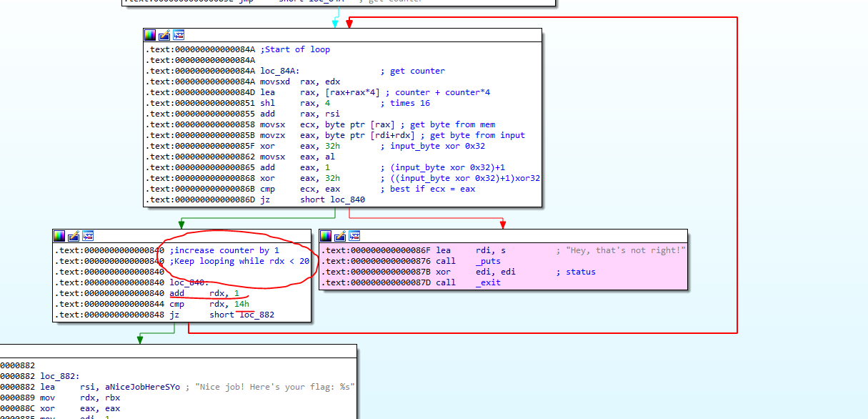Click the node color icon on pink _puts block
The height and width of the screenshot is (419, 868).
click(x=326, y=235)
